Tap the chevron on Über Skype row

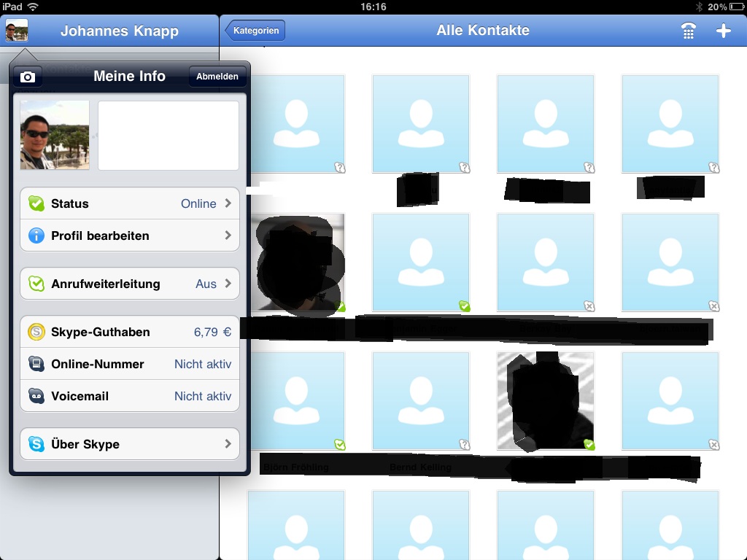pos(228,444)
